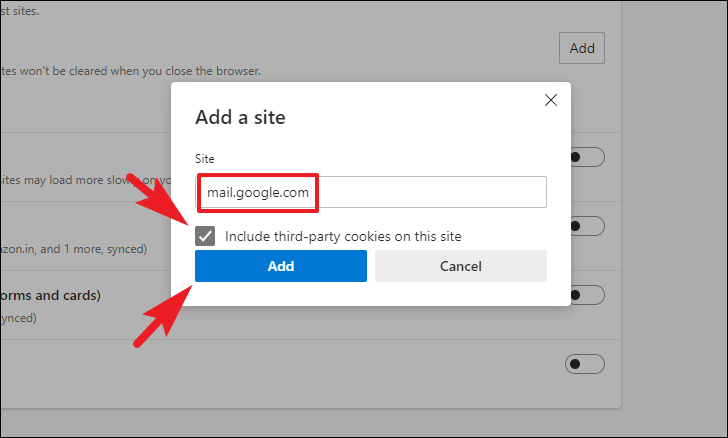728x438 pixels.
Task: Toggle the bottom-most switch in the settings list
Action: coord(585,364)
